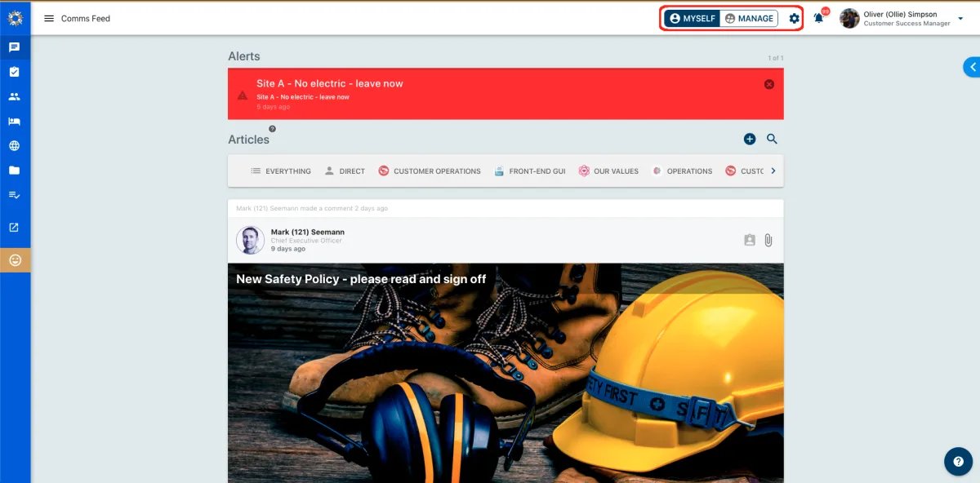Image resolution: width=980 pixels, height=483 pixels.
Task: Click the company logo in sidebar
Action: [15, 18]
